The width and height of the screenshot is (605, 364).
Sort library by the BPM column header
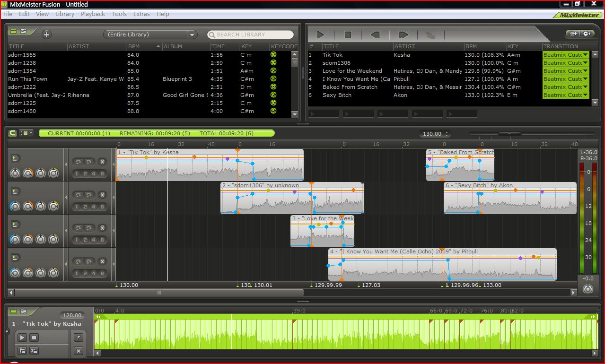134,46
